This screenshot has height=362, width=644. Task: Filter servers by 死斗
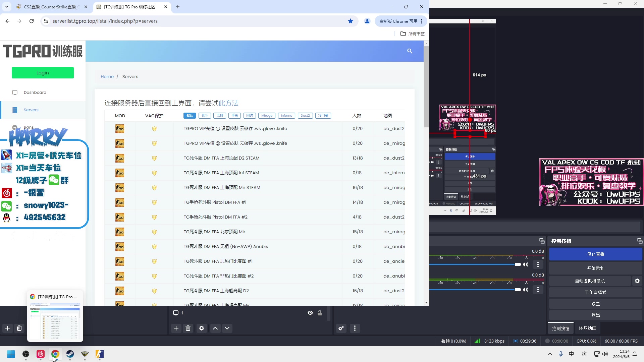[x=205, y=116]
